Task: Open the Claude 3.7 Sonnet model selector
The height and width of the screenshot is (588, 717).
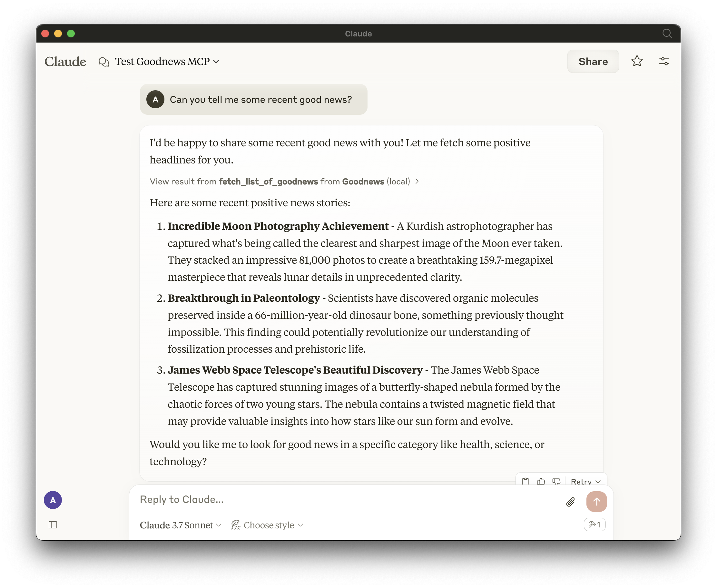Action: tap(181, 525)
